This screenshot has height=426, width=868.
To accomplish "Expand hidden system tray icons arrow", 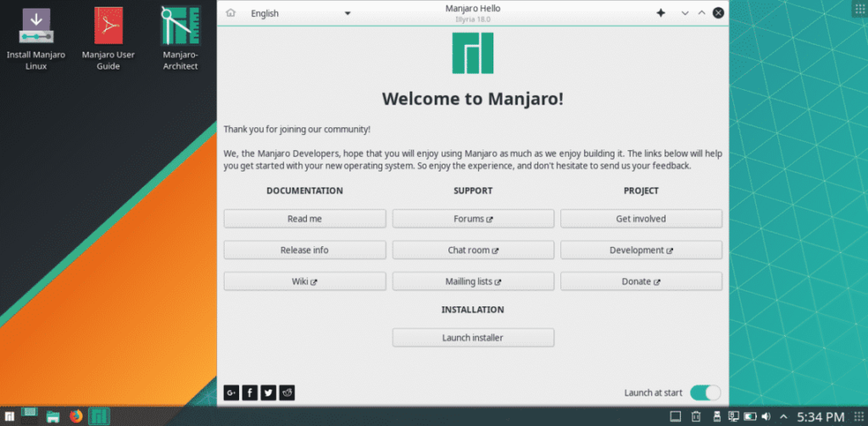I will tap(783, 416).
